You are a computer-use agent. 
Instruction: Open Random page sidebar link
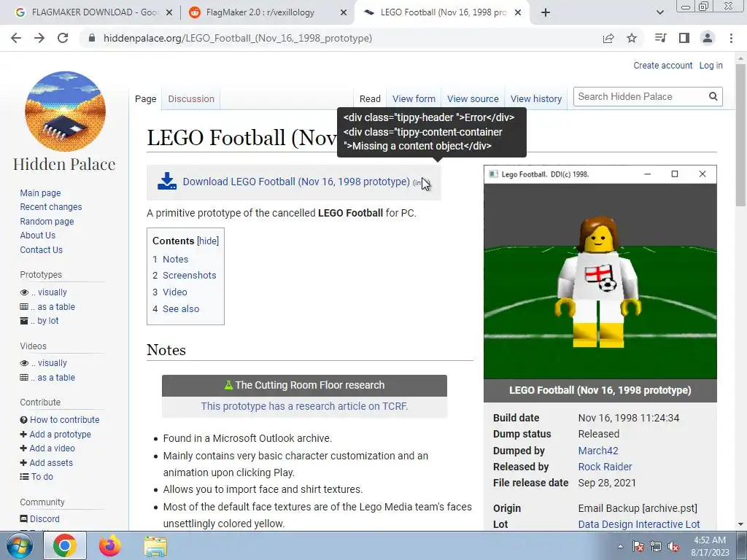pos(47,221)
